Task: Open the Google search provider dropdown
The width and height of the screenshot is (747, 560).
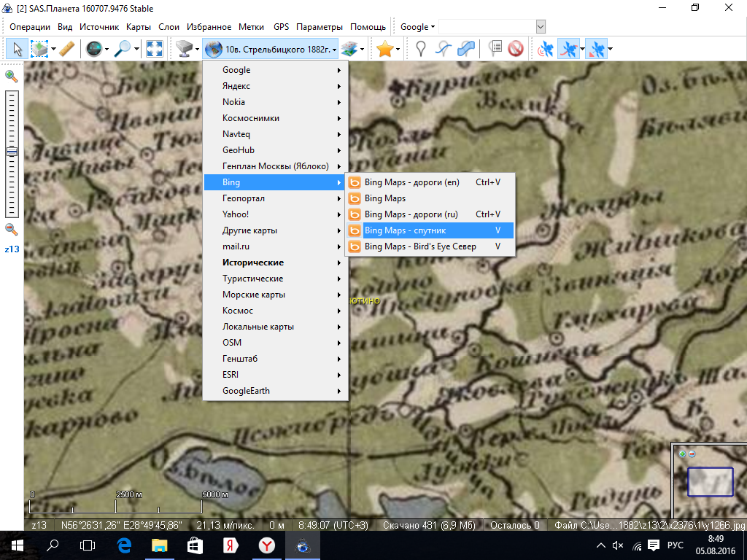Action: tap(417, 27)
